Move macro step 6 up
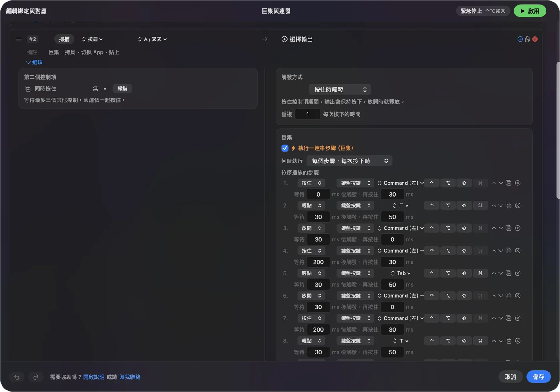Image resolution: width=560 pixels, height=392 pixels. click(x=494, y=296)
